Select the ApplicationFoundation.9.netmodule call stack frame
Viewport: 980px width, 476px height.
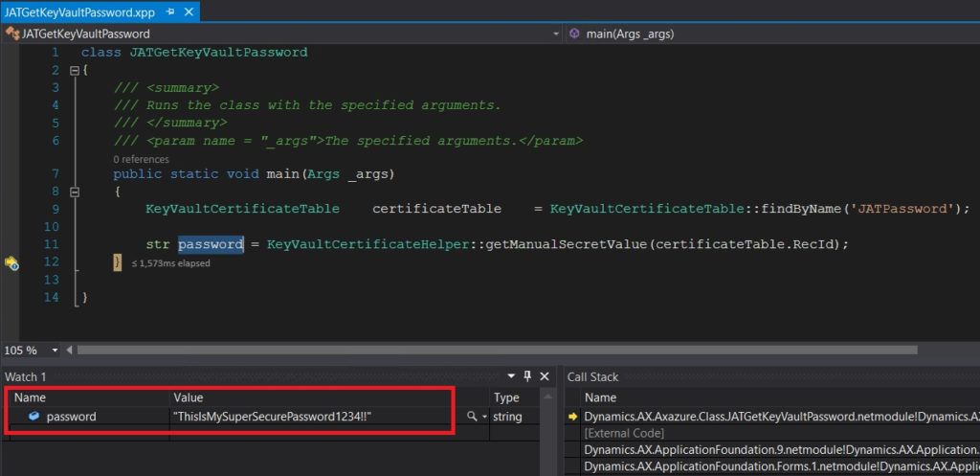click(782, 450)
